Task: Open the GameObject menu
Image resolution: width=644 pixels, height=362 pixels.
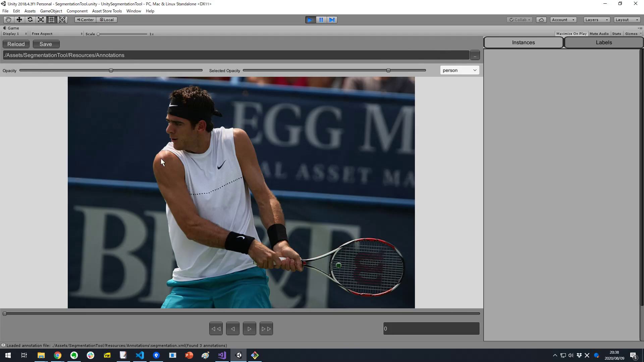Action: click(x=51, y=11)
